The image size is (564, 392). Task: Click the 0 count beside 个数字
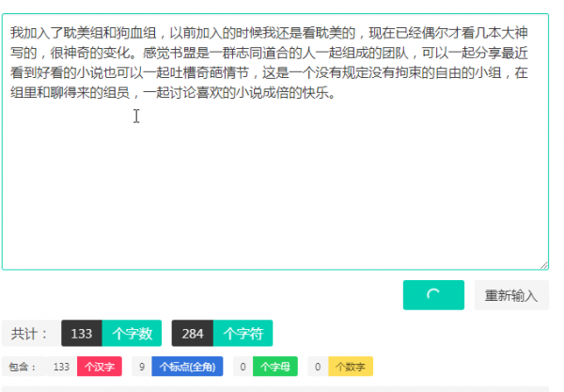[318, 367]
